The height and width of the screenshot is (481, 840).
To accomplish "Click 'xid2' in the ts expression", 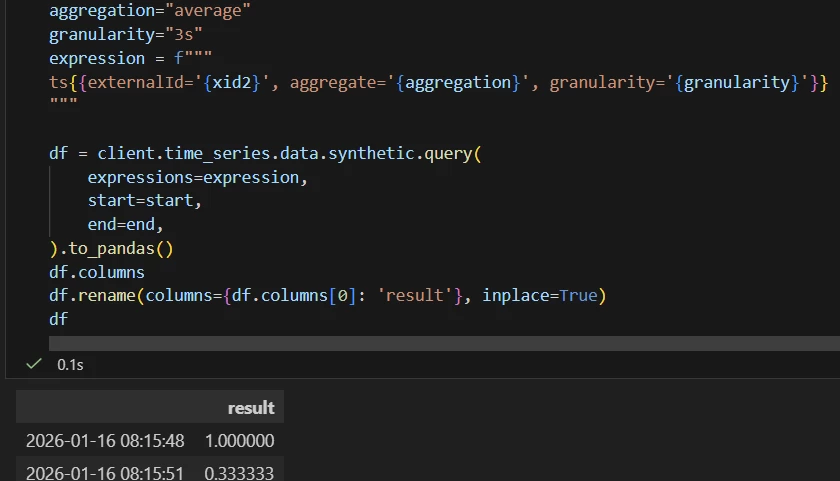I will tap(237, 82).
